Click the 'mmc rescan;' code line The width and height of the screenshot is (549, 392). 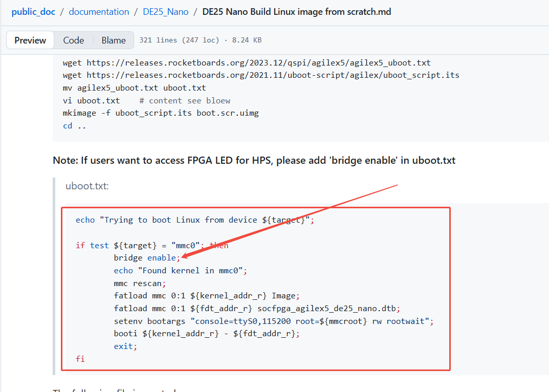point(140,283)
